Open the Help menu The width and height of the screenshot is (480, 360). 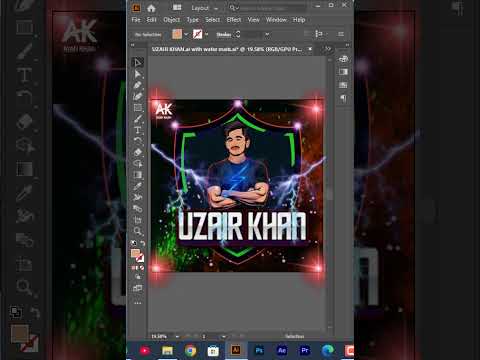tap(299, 20)
